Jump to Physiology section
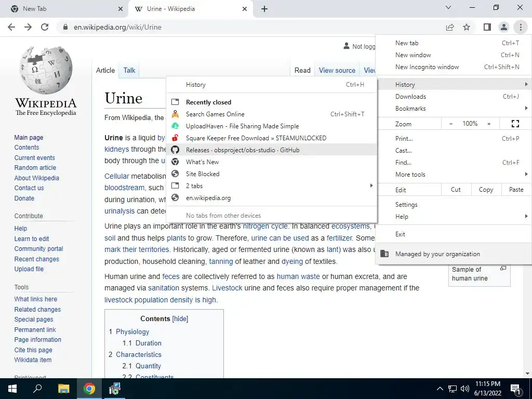 pyautogui.click(x=132, y=332)
